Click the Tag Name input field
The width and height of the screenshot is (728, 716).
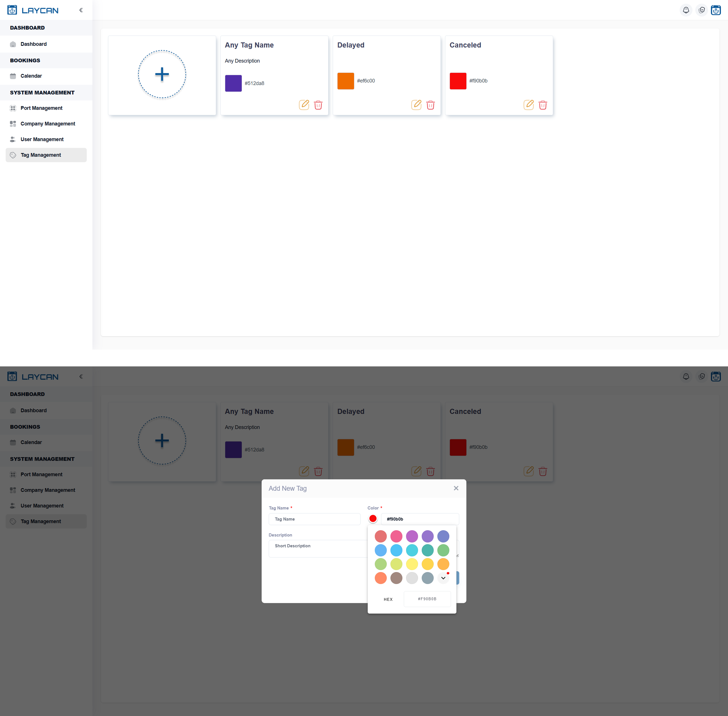(x=315, y=519)
